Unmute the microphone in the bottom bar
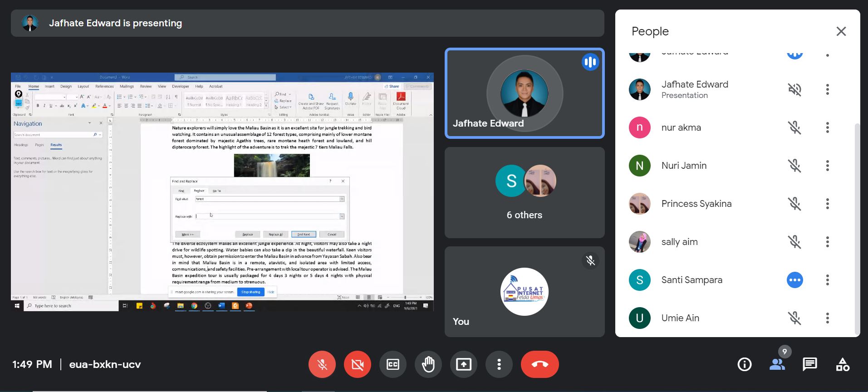The width and height of the screenshot is (868, 392). [x=322, y=364]
